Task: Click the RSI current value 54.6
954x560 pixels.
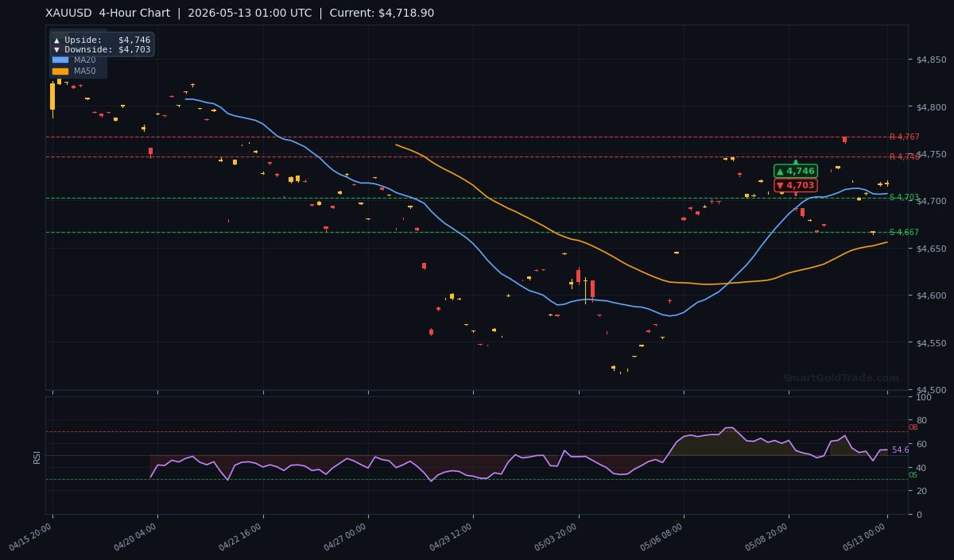Action: click(x=900, y=450)
